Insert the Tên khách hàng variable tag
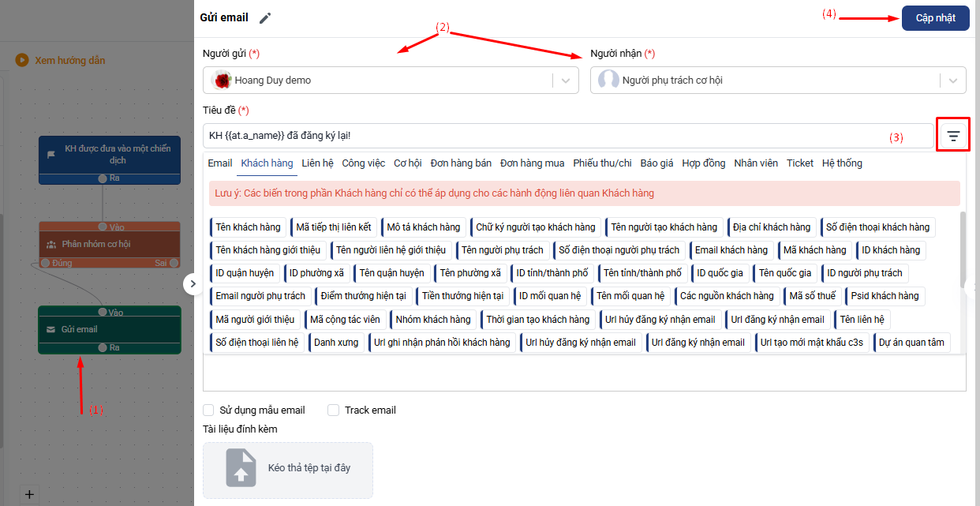 tap(248, 227)
